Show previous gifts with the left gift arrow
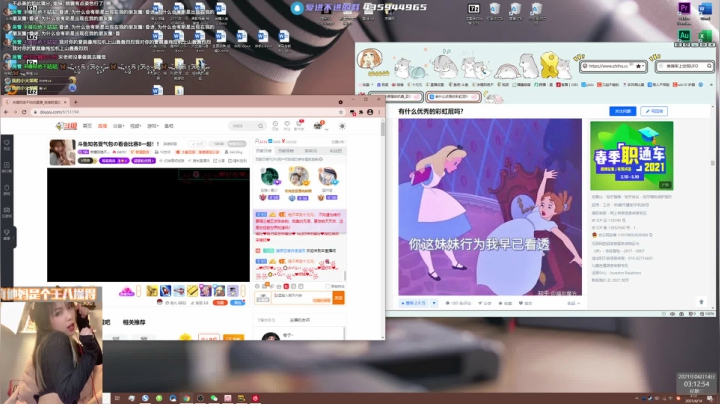720x404 pixels. pyautogui.click(x=139, y=291)
